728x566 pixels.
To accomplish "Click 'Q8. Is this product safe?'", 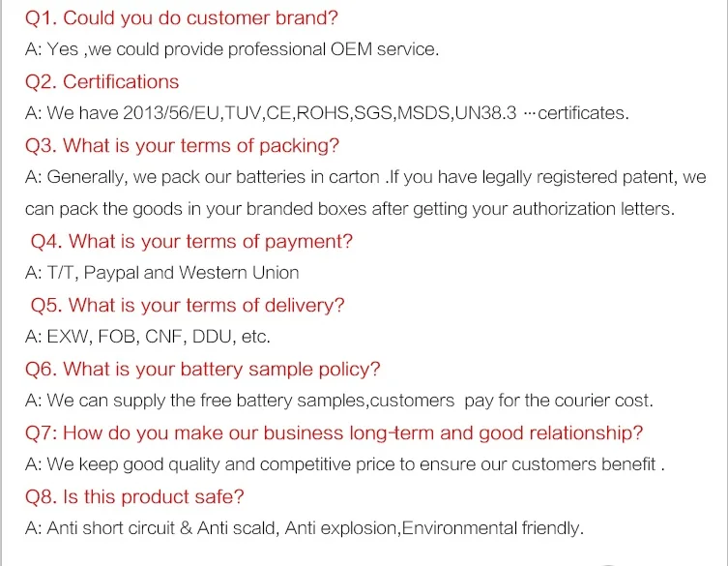I will [134, 496].
